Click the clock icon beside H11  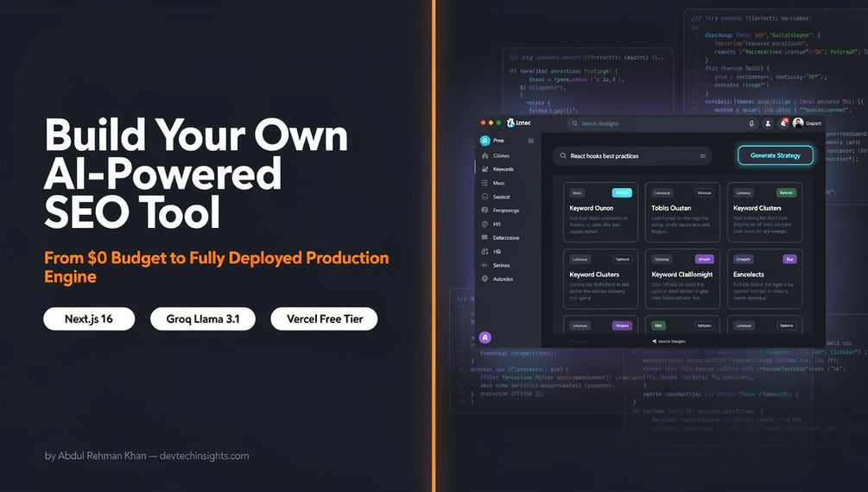coord(485,224)
